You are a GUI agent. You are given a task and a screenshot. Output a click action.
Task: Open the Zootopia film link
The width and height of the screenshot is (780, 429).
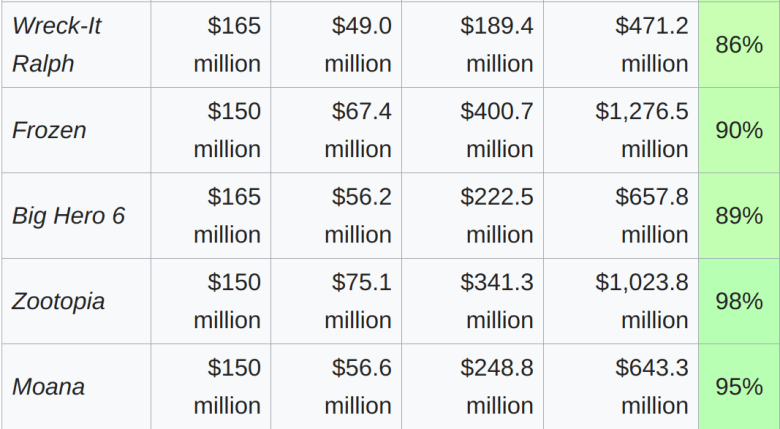pos(58,301)
